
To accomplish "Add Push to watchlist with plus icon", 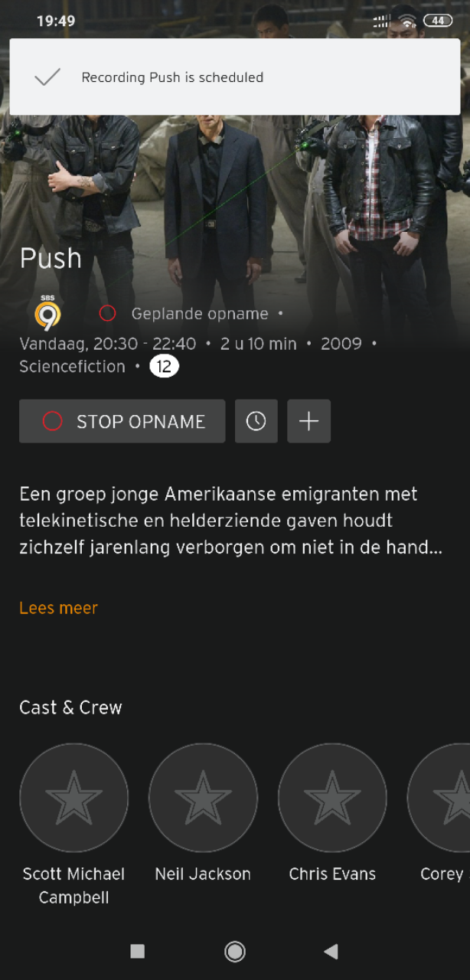I will [308, 421].
